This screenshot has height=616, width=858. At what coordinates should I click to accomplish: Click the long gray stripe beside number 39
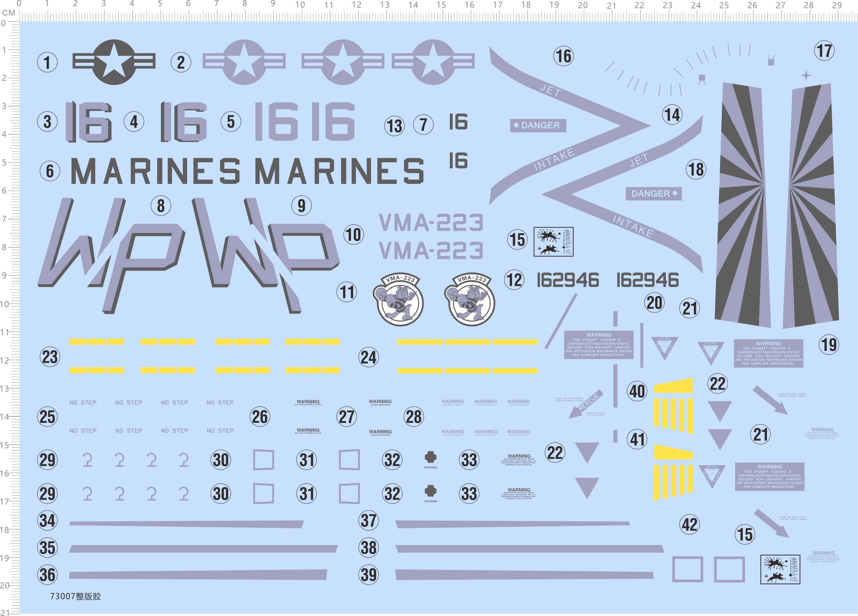coord(524,575)
